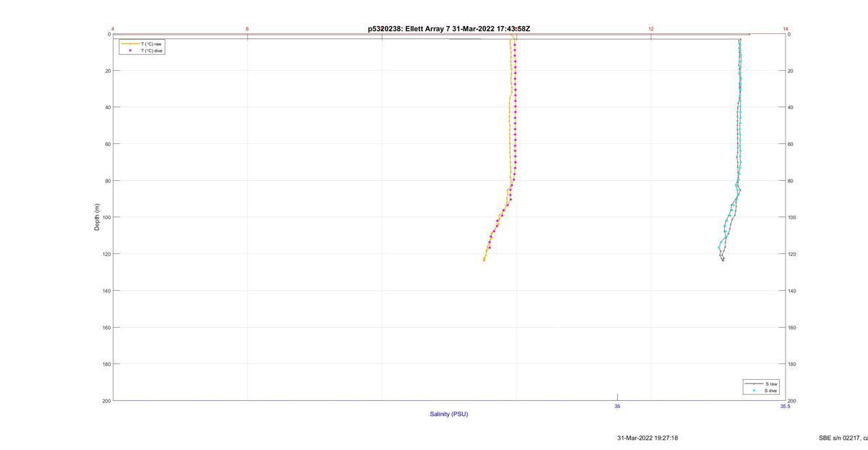Click the red '14' temperature tick label
868x450 pixels.
pos(786,29)
